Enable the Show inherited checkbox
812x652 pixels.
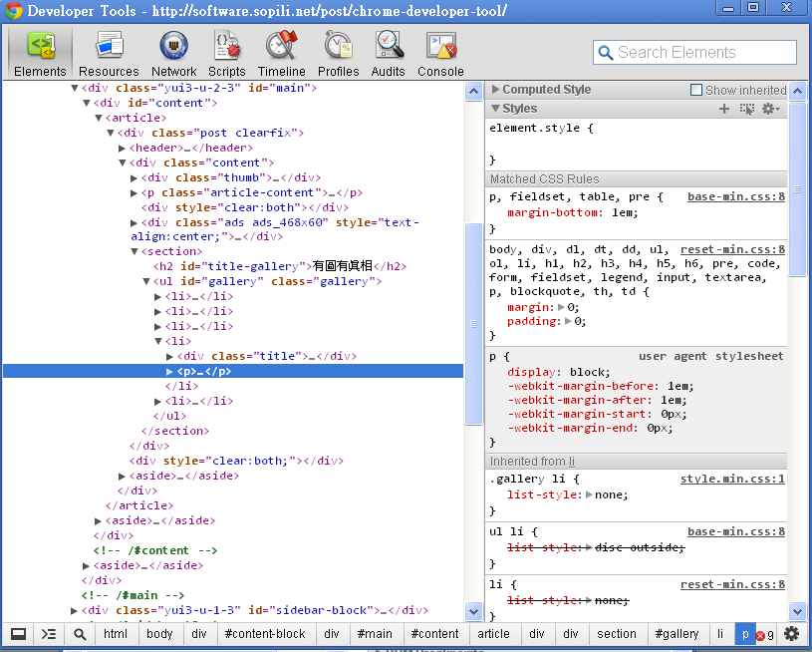[x=696, y=90]
